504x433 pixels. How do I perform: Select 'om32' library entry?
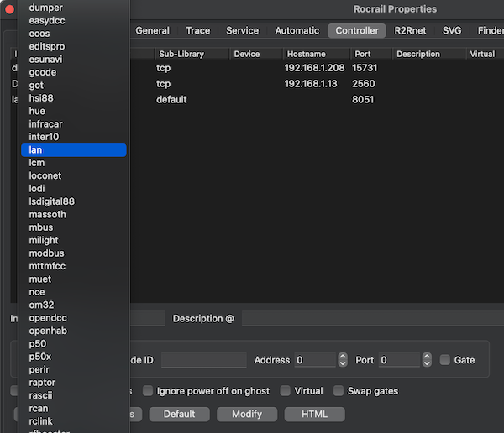74,305
